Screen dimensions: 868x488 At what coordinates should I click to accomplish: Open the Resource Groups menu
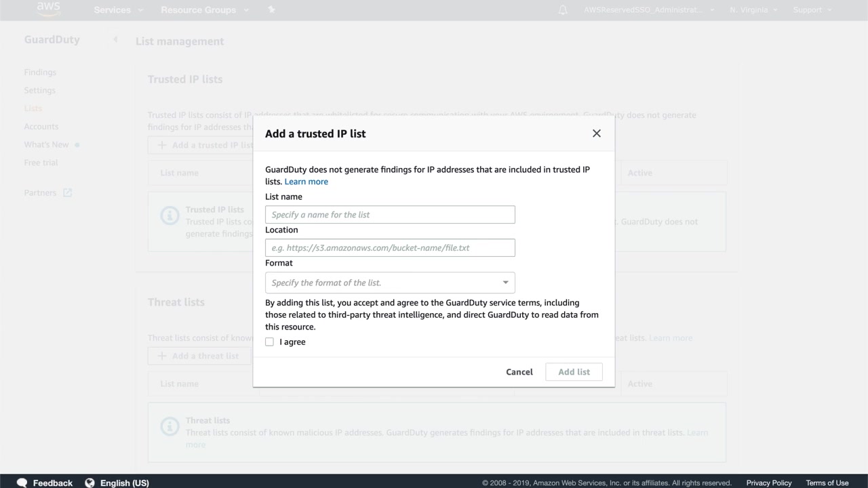tap(205, 10)
